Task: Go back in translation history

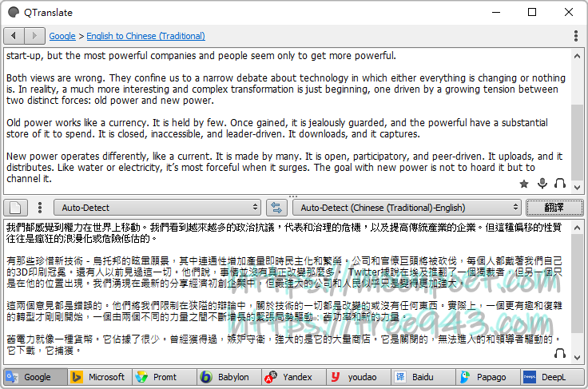Action: coord(14,36)
